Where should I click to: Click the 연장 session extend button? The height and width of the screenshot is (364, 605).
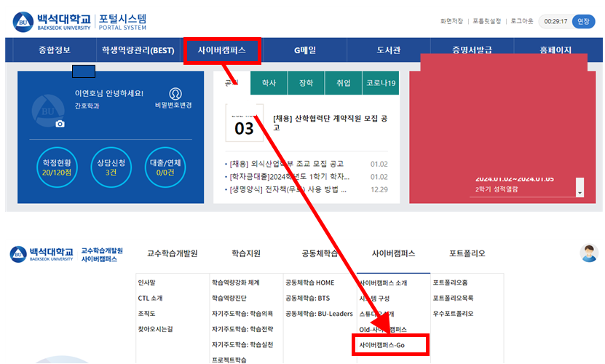(583, 21)
